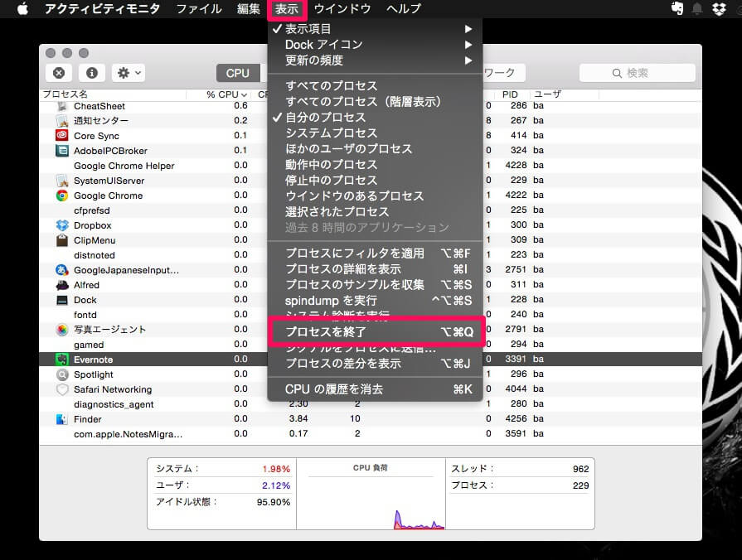Click the Spotlight process icon
The image size is (742, 560).
[62, 374]
